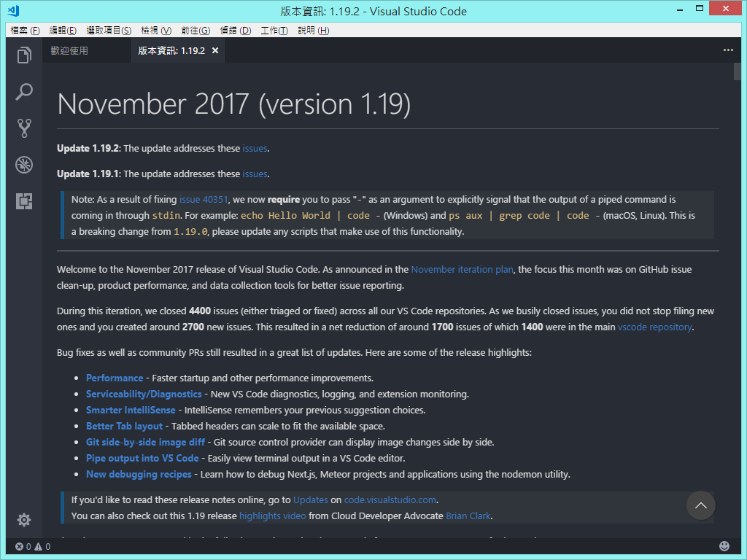Open the 檔案 (F) menu
Viewport: 747px width, 560px height.
pos(25,31)
